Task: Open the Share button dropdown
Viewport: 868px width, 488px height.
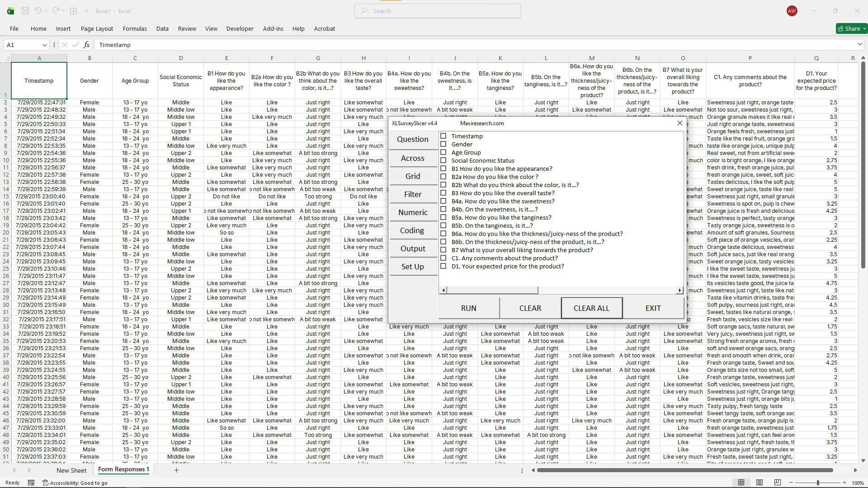Action: click(x=864, y=28)
